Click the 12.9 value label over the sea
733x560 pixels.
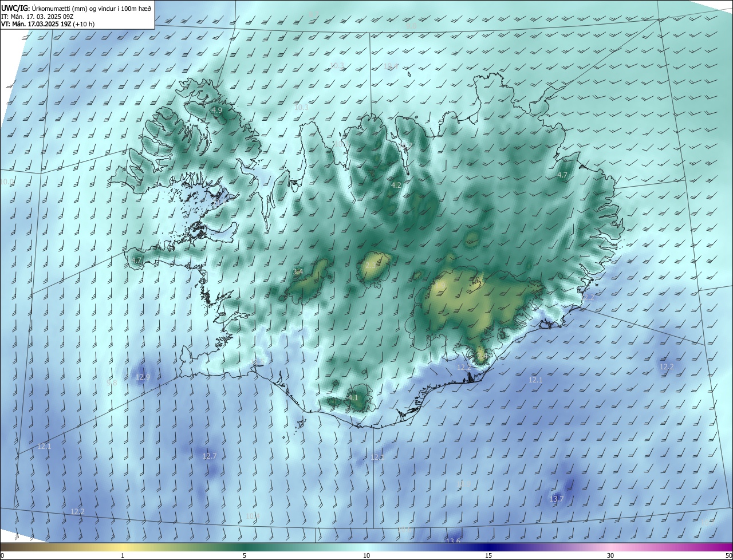tap(143, 377)
